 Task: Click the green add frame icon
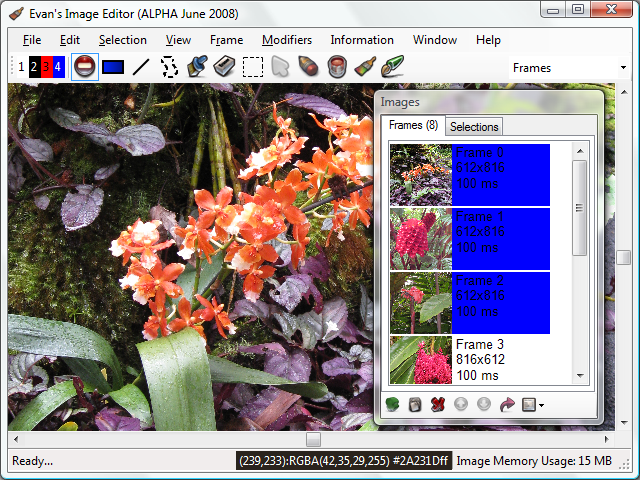tap(392, 405)
